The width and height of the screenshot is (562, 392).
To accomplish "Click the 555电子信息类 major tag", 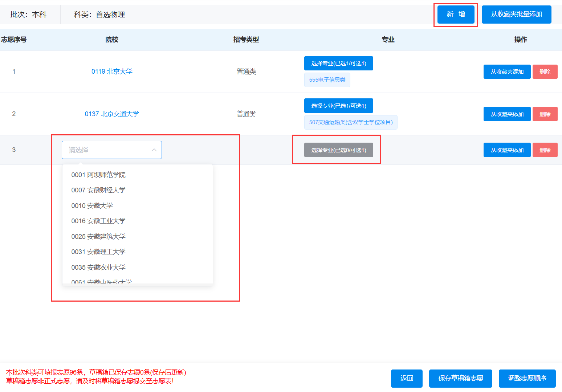I will 327,80.
